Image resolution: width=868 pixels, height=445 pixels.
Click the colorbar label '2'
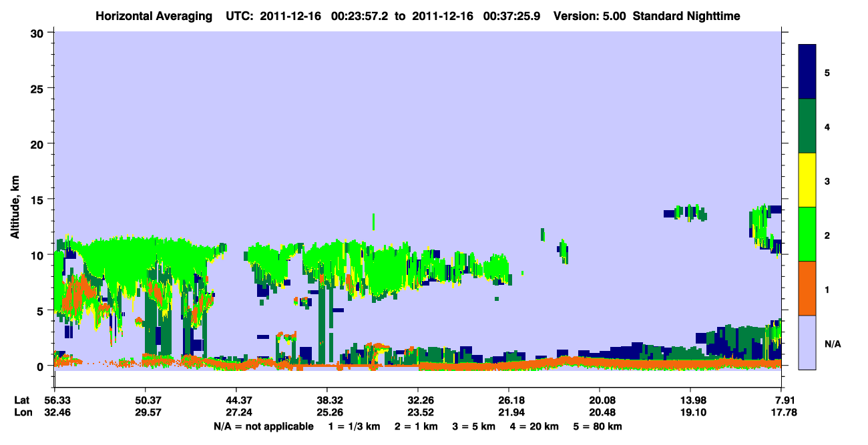click(x=827, y=235)
